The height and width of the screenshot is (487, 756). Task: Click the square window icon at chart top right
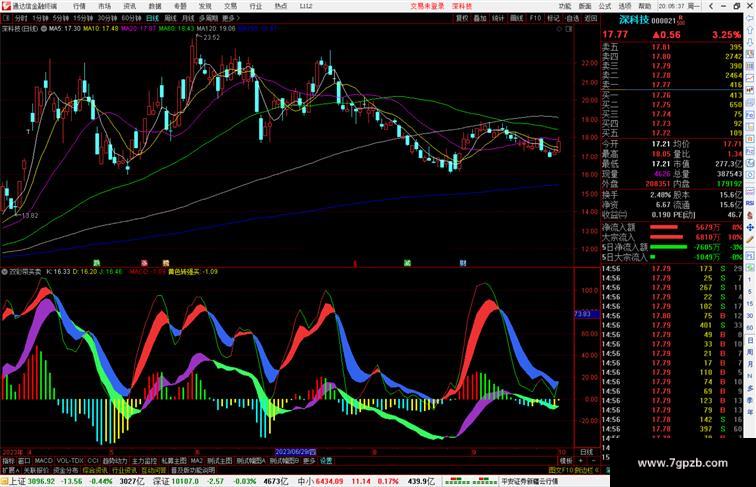coord(569,29)
